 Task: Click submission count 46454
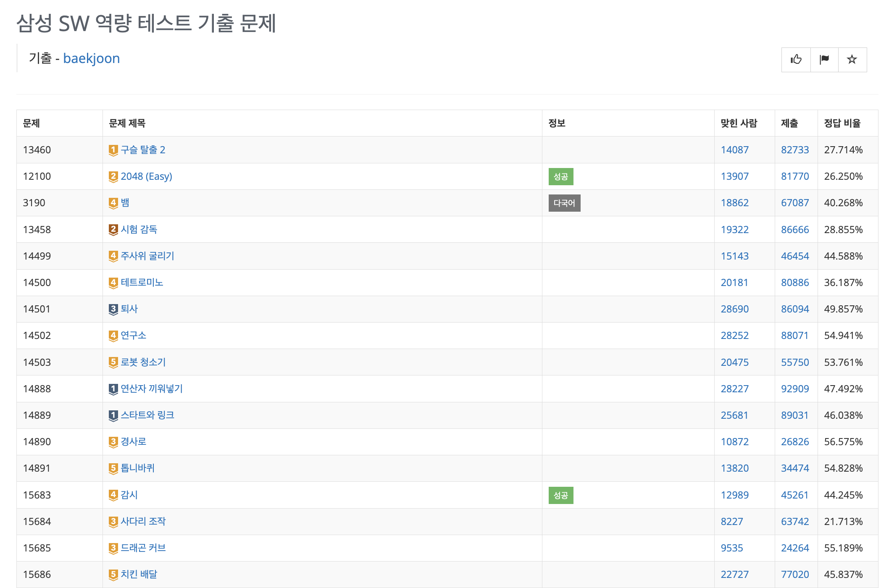pos(795,256)
